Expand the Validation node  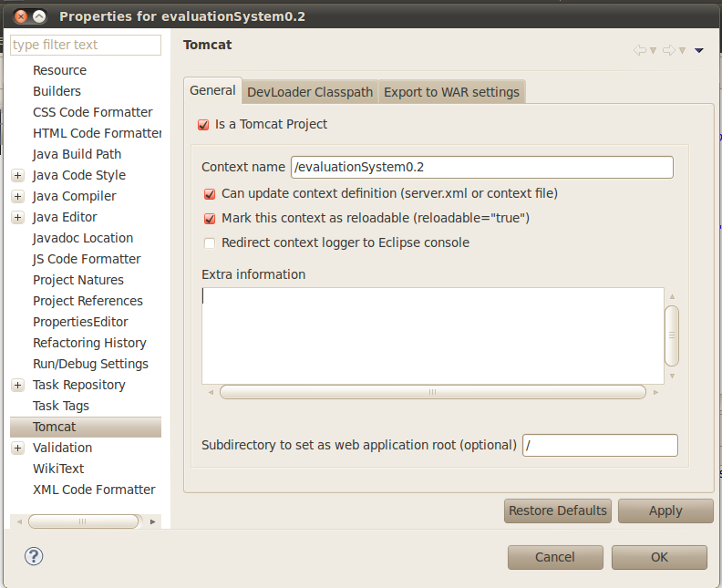(17, 448)
